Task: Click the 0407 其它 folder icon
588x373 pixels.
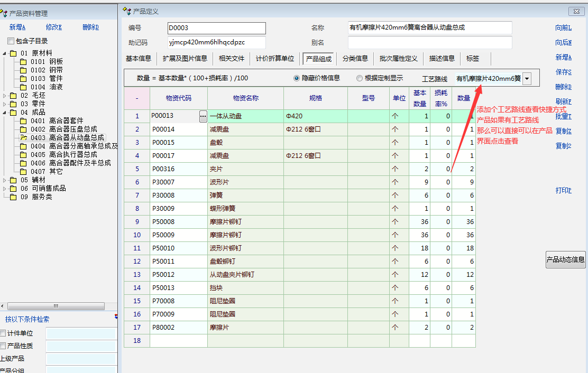Action: (23, 172)
